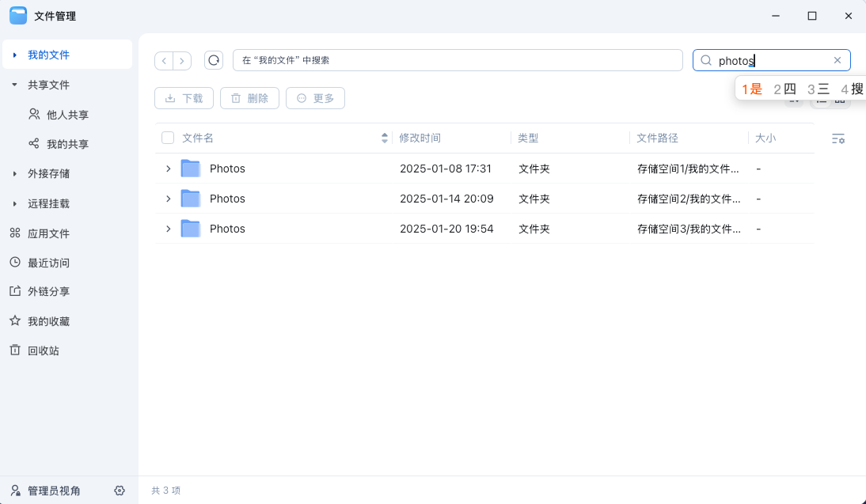This screenshot has width=866, height=504.
Task: Open 他人共享 in the sidebar
Action: 67,114
